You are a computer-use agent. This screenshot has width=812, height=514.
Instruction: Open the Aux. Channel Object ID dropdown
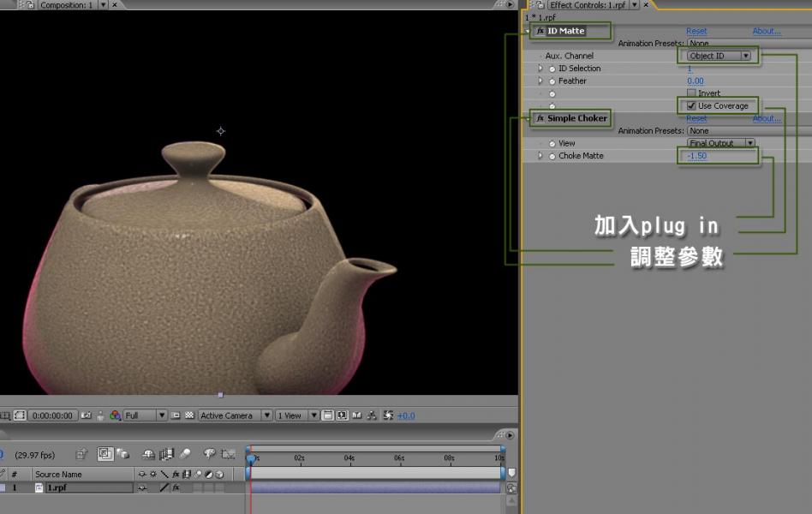(719, 56)
